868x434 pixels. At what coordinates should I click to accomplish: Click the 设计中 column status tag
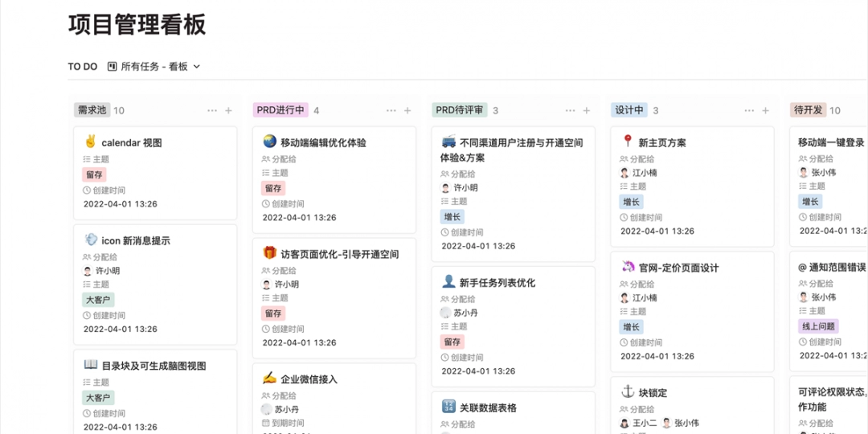(x=629, y=110)
